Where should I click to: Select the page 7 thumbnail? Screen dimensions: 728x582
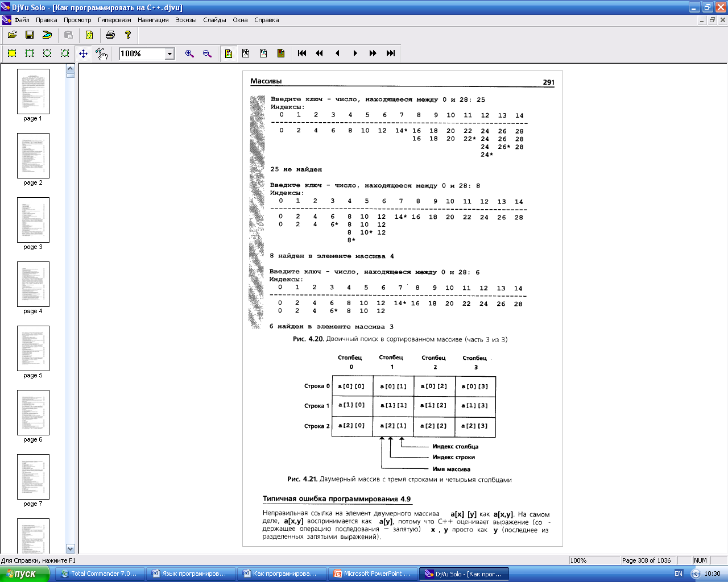[33, 477]
